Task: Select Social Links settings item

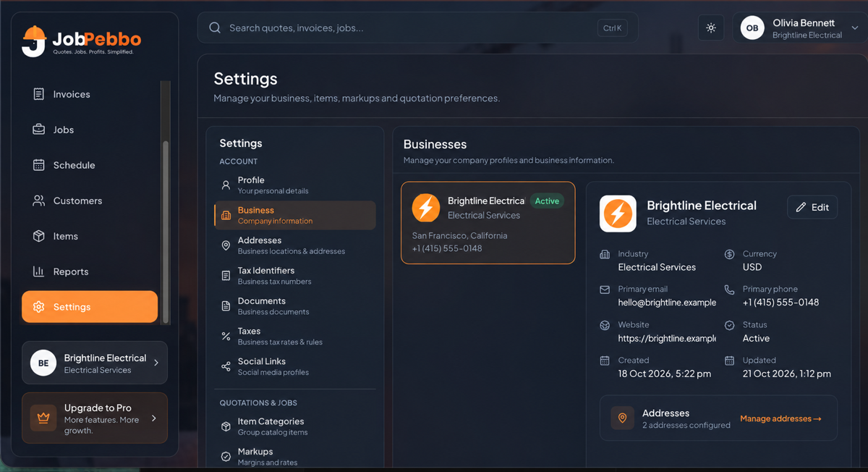Action: click(x=295, y=366)
